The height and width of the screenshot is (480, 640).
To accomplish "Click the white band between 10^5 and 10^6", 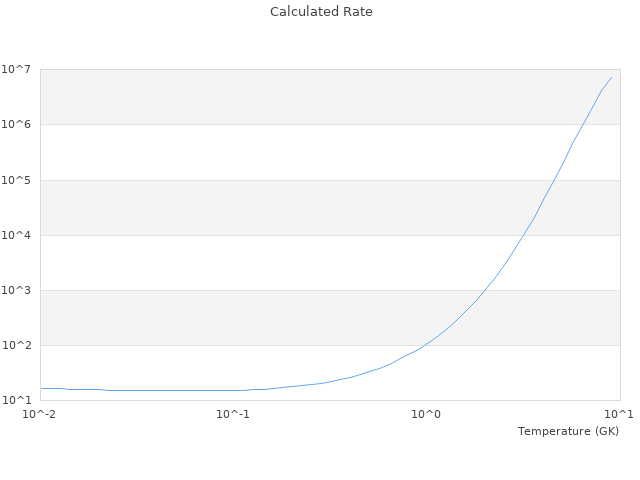I will [x=300, y=152].
